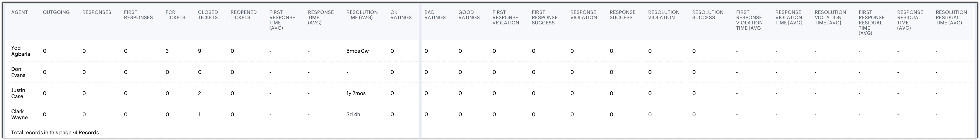Select the GOOD RATINGS column header
Image resolution: width=980 pixels, height=140 pixels.
469,15
